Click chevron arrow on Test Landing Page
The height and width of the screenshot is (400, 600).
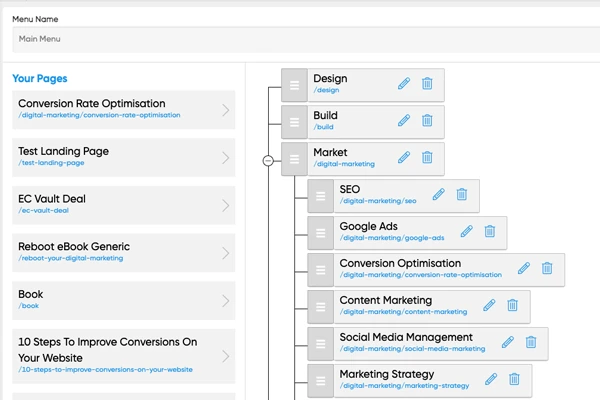pos(226,158)
